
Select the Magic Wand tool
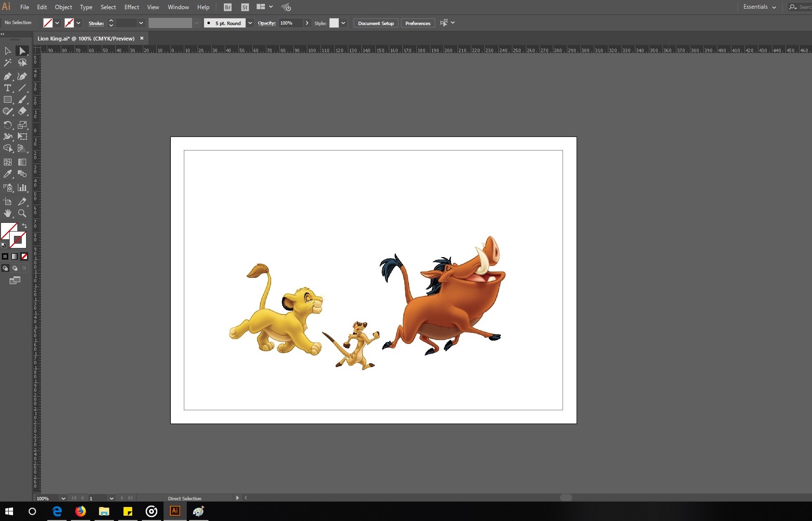pos(8,63)
